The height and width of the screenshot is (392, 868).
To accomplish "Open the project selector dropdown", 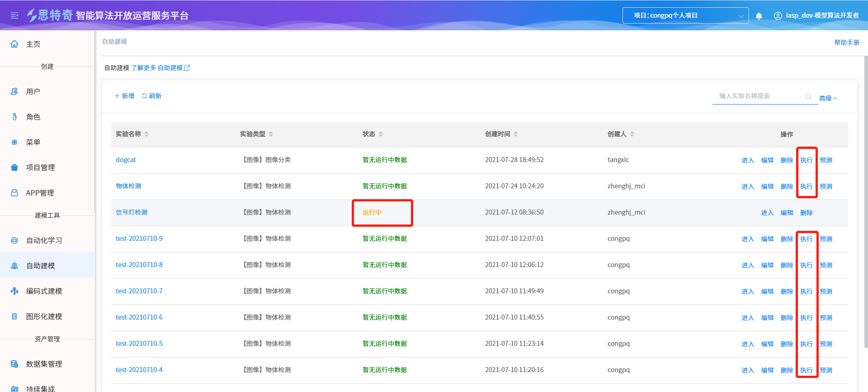I will pos(685,15).
